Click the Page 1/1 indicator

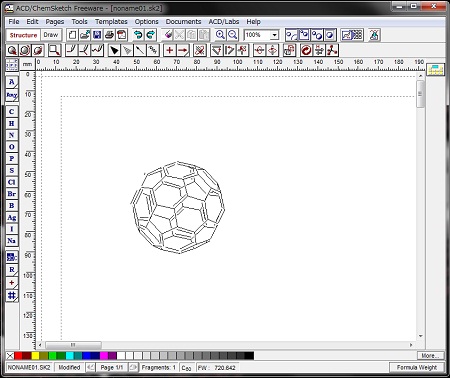[112, 367]
